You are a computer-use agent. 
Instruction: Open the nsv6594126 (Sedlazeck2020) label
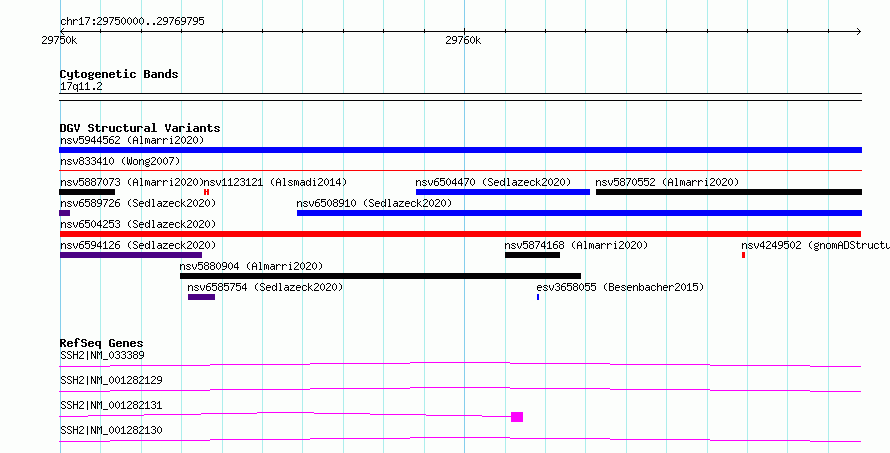tap(138, 245)
